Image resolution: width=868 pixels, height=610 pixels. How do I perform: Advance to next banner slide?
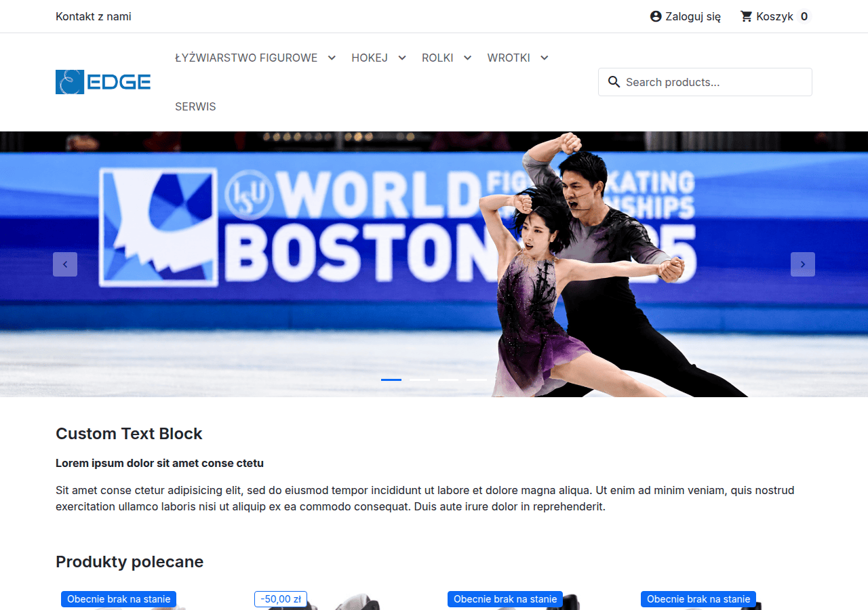[803, 264]
